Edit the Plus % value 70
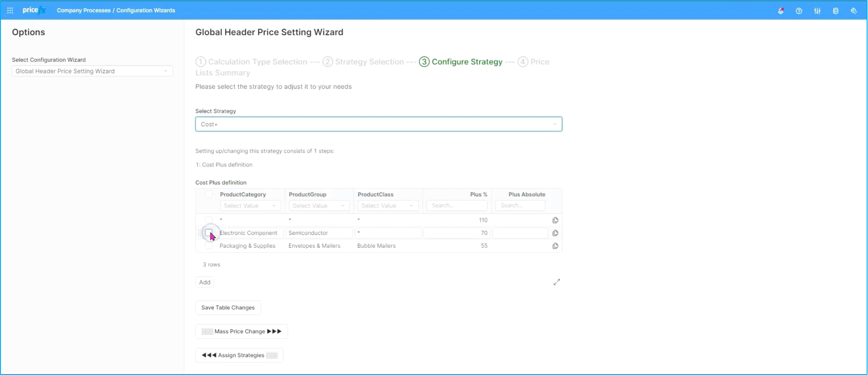Viewport: 868px width, 375px height. 457,233
